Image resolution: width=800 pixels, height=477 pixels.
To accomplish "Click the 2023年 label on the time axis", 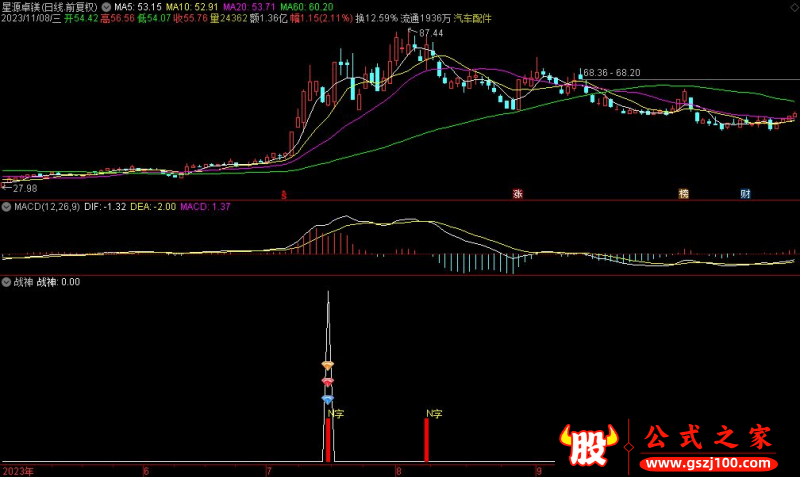I will [17, 471].
